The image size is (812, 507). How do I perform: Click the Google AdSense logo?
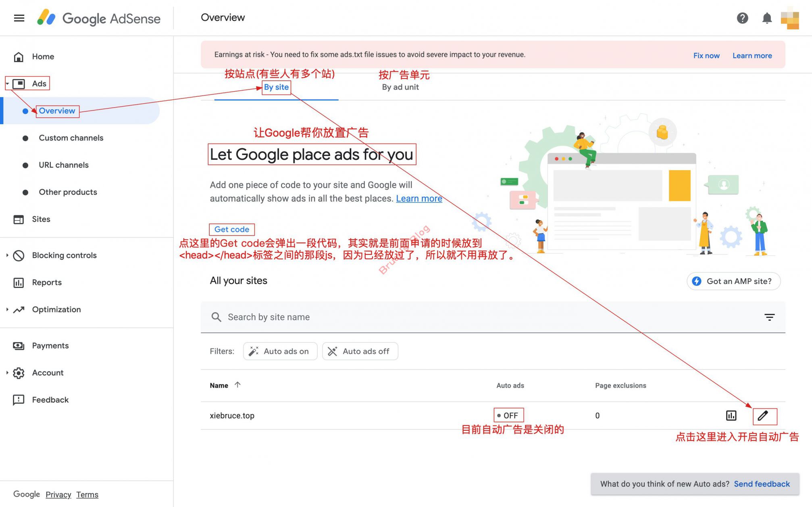98,18
